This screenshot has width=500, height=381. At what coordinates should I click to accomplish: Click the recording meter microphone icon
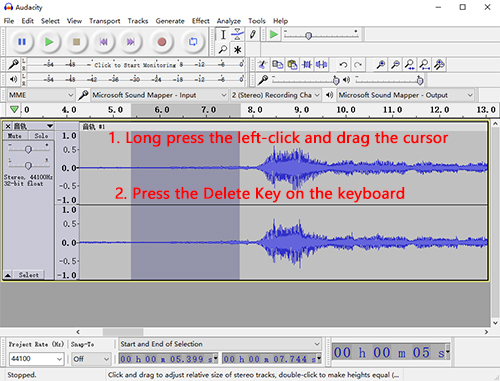(13, 64)
